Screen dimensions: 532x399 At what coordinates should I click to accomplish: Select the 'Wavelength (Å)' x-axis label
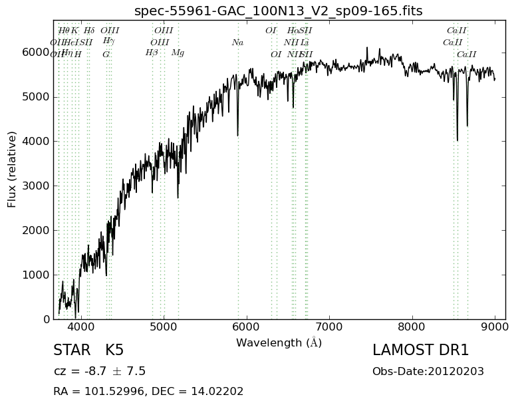click(x=279, y=342)
